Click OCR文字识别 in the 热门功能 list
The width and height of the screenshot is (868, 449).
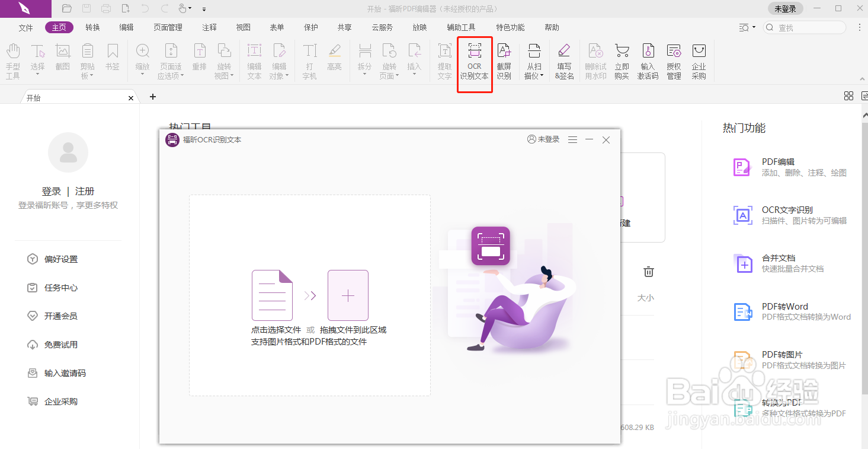790,215
